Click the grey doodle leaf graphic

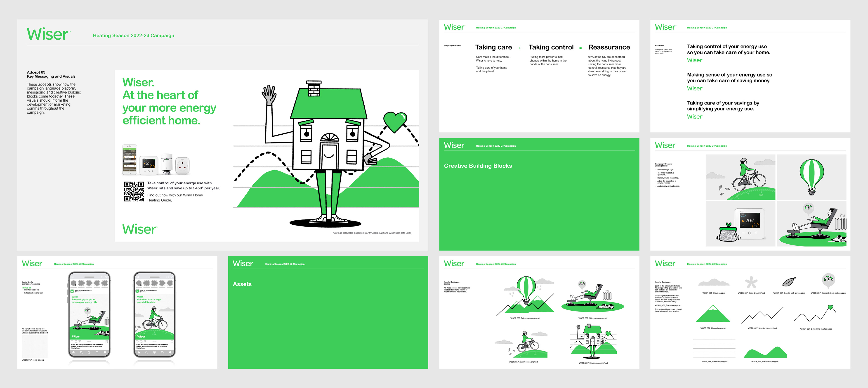[x=789, y=282]
